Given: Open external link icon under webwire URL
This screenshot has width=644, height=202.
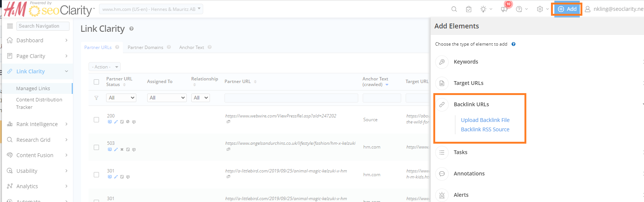Looking at the screenshot, I should pos(228,122).
